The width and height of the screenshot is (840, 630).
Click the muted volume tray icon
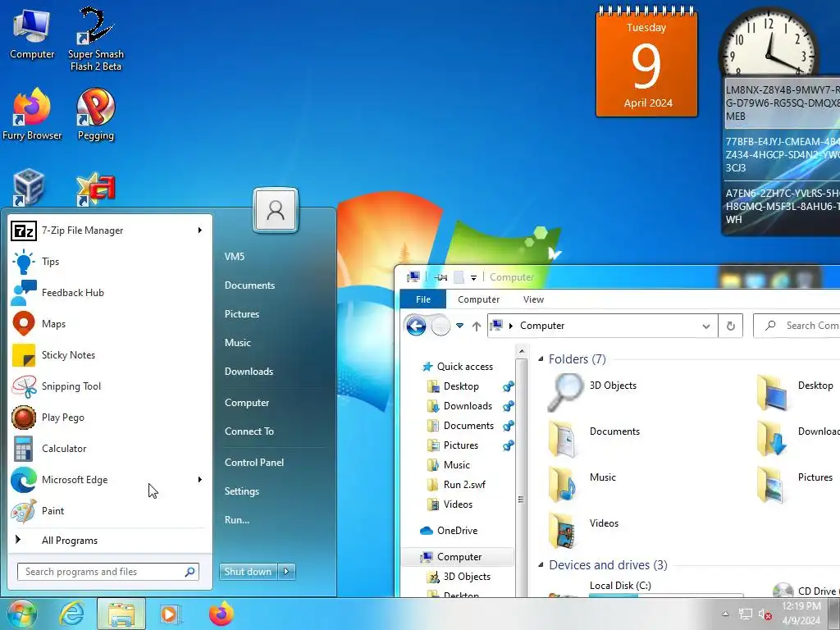pos(765,614)
